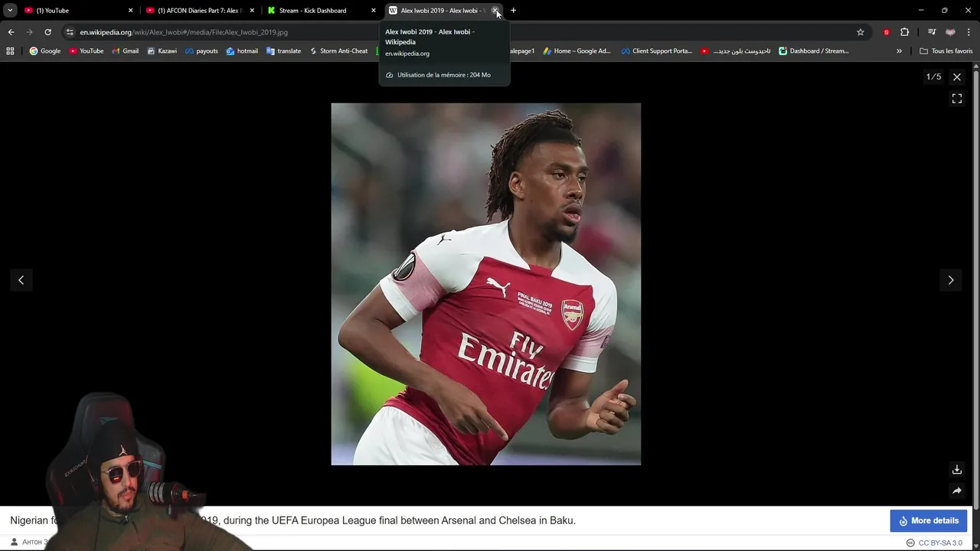The image size is (980, 551).
Task: View site information icon in address bar
Action: pyautogui.click(x=70, y=32)
